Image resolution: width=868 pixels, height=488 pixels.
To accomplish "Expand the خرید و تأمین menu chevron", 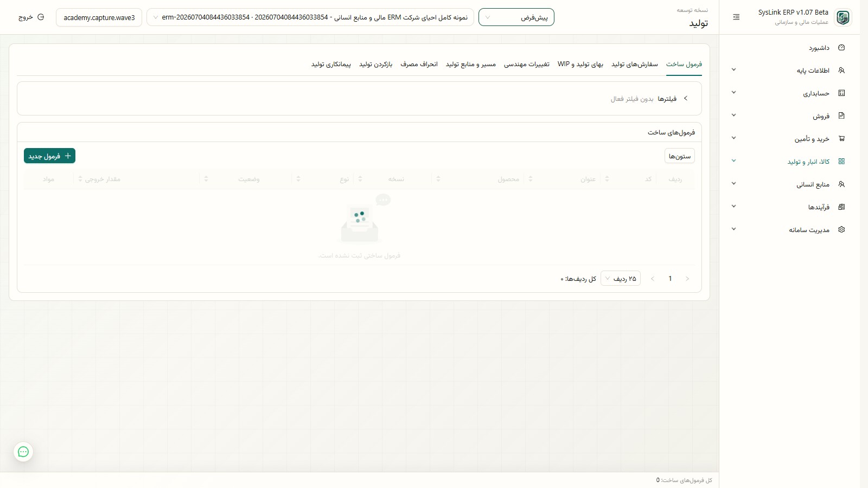I will pos(733,138).
